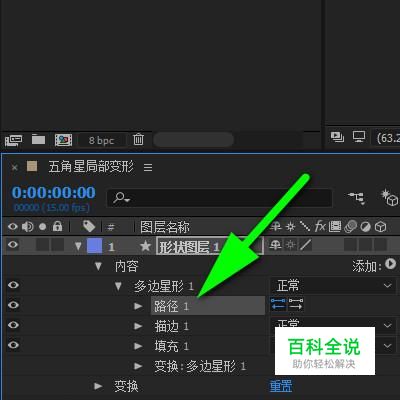Open the composition mini-flowchart icon
400x400 pixels.
356,198
